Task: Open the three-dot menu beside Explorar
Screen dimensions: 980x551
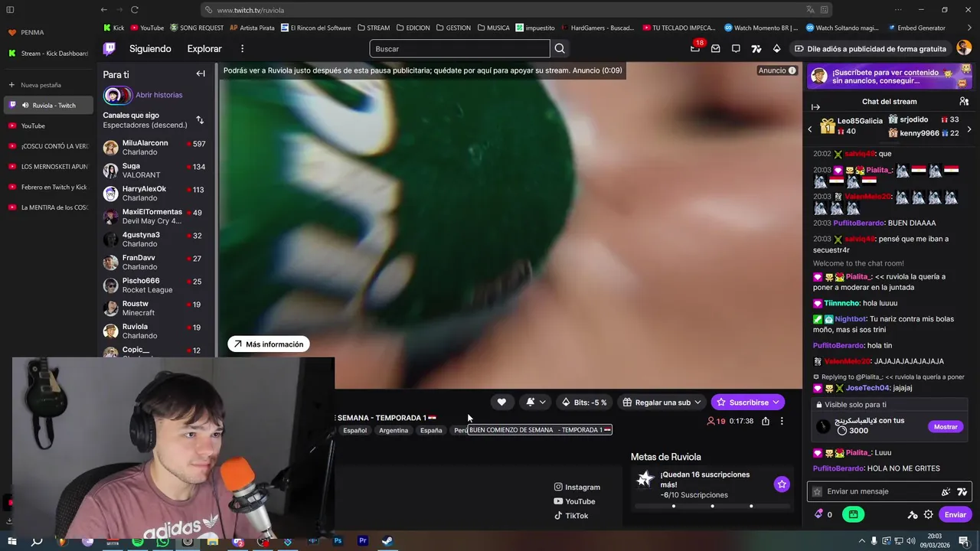Action: point(242,48)
